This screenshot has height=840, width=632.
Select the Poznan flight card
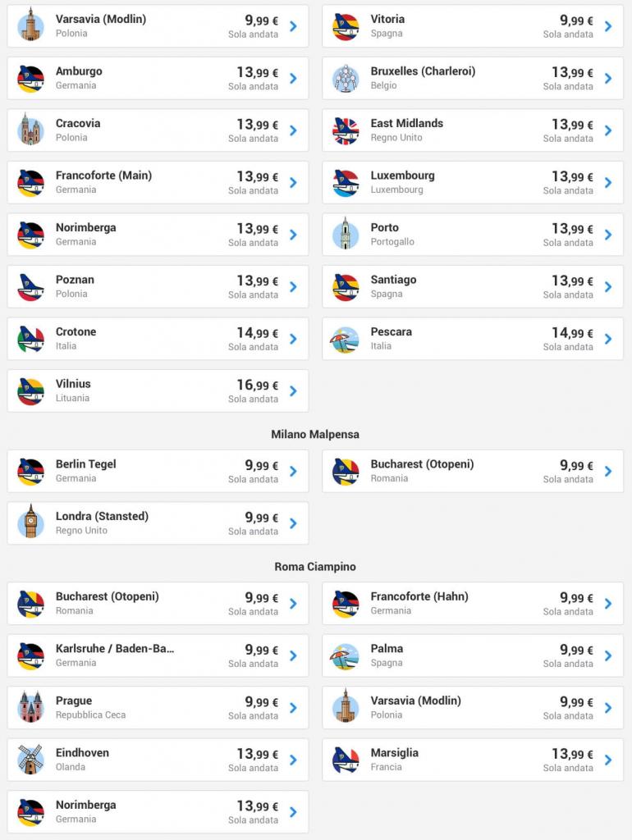pyautogui.click(x=158, y=286)
